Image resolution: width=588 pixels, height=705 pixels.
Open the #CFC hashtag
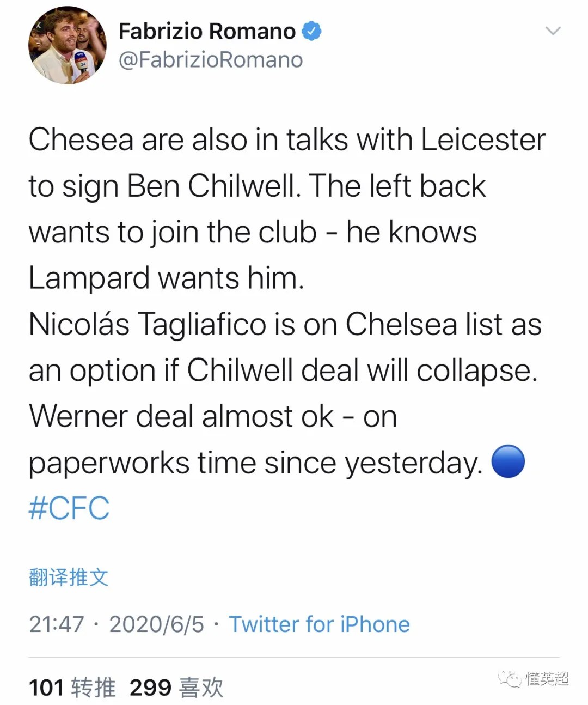(69, 508)
